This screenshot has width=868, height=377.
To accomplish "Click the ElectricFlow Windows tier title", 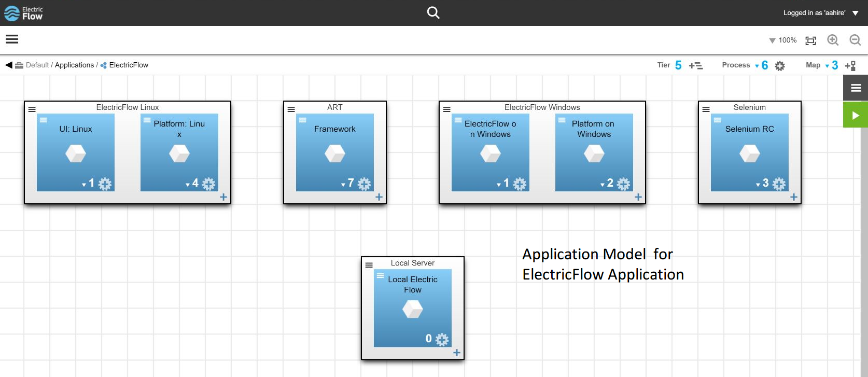I will (542, 107).
